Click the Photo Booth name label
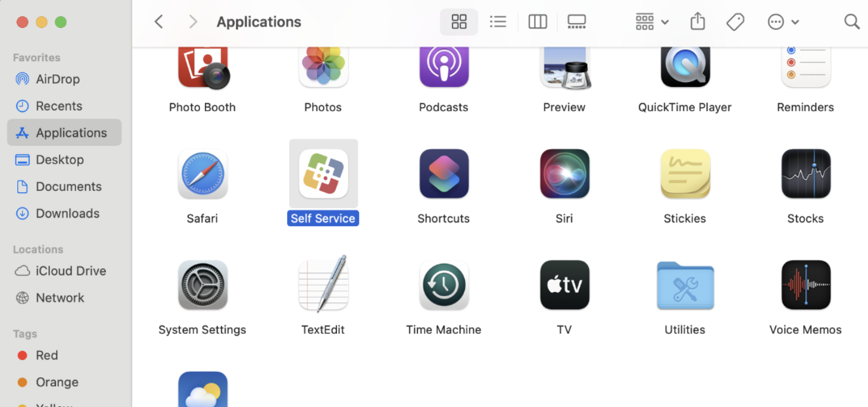Image resolution: width=868 pixels, height=407 pixels. point(202,107)
